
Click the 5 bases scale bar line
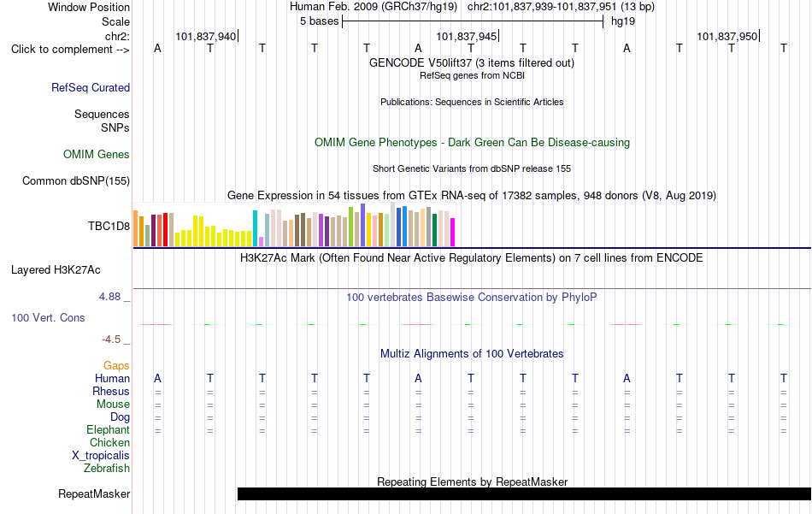click(473, 21)
